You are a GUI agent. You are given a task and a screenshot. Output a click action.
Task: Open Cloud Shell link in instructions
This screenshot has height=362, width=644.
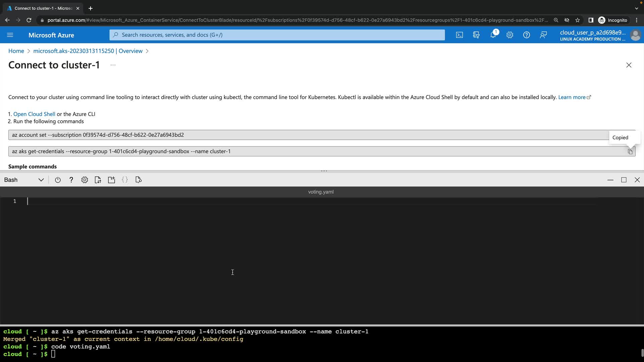coord(34,114)
